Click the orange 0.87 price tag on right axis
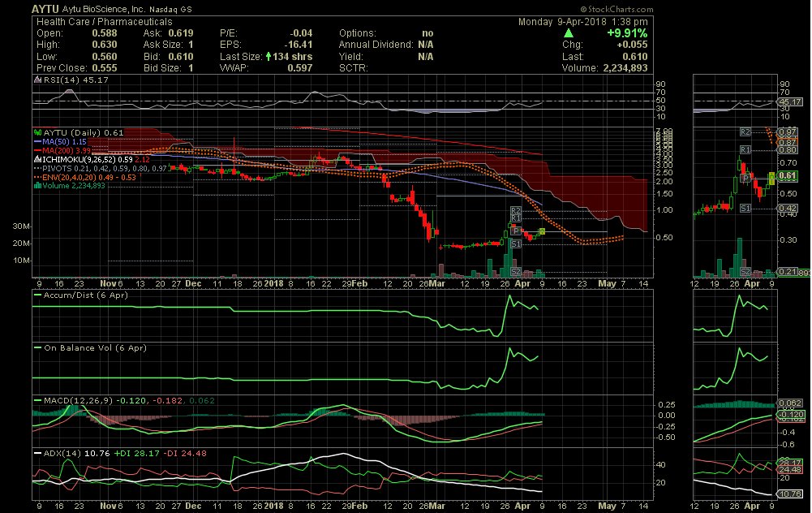 [788, 142]
